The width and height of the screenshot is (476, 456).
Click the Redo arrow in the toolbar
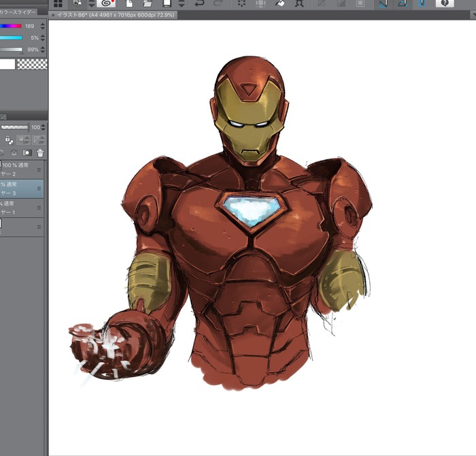(218, 3)
